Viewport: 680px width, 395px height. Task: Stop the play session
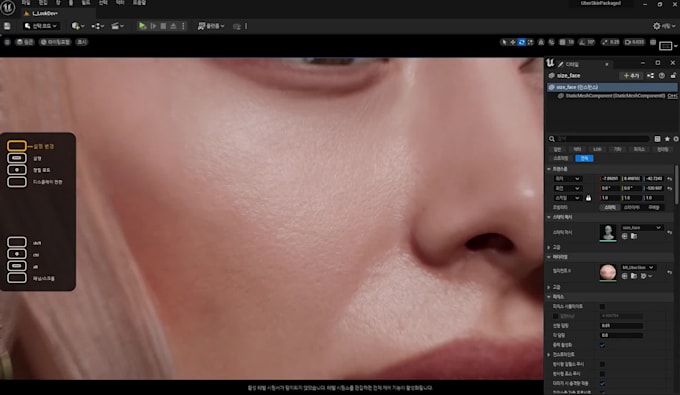(163, 26)
